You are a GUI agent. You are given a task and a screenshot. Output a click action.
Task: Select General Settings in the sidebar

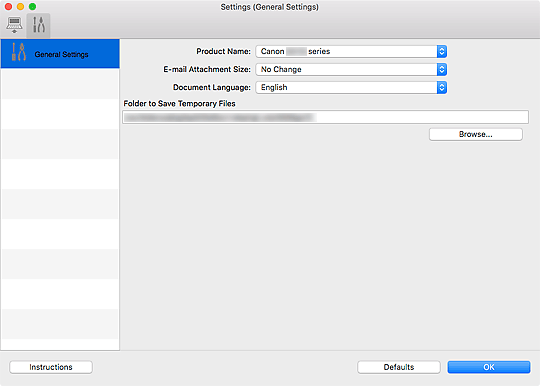pyautogui.click(x=60, y=53)
